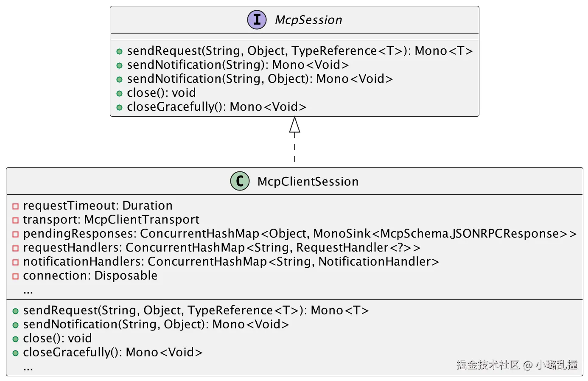Click the green "C" class icon

[240, 181]
